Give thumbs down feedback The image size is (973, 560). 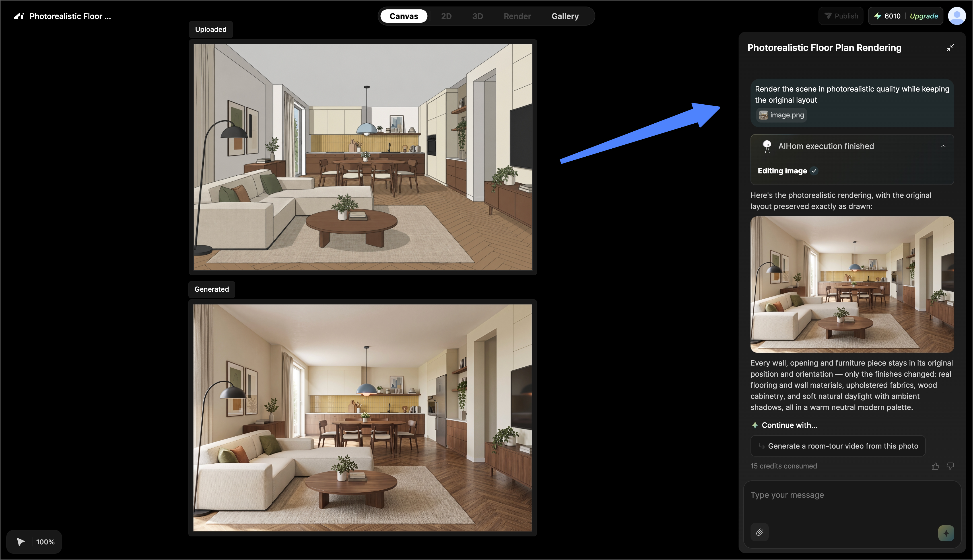tap(950, 466)
